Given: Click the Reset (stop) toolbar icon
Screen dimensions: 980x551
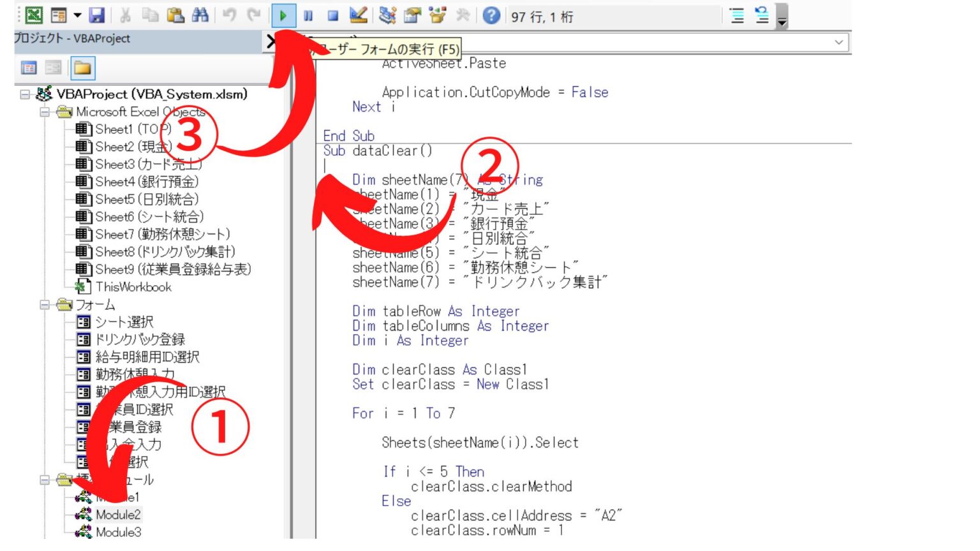Looking at the screenshot, I should [x=332, y=15].
